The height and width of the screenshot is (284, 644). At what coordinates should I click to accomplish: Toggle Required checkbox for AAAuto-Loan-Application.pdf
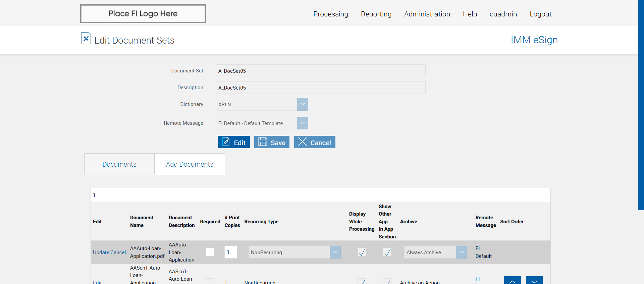[210, 252]
